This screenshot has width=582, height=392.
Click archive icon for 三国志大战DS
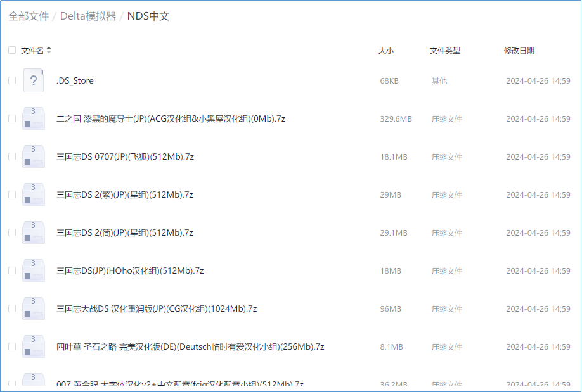point(34,308)
